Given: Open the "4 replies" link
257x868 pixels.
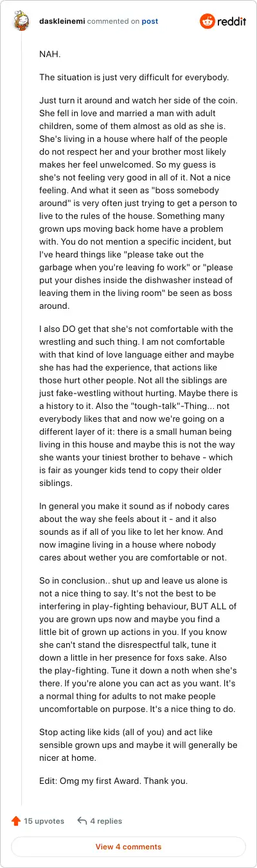Looking at the screenshot, I should pyautogui.click(x=106, y=820).
